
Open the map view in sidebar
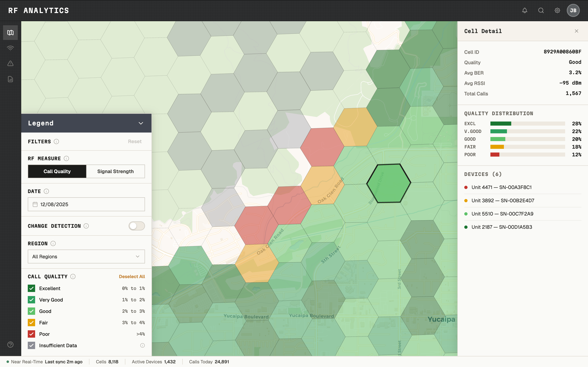pos(10,33)
